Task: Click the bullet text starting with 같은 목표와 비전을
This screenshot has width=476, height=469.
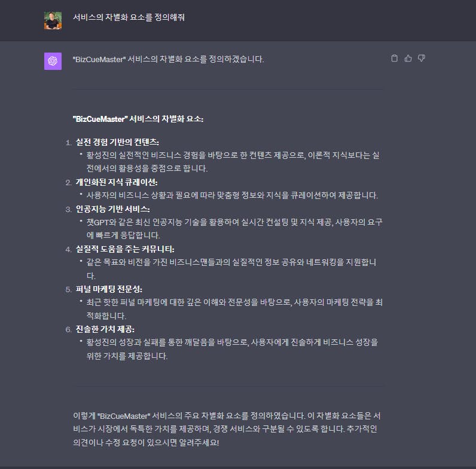Action: pos(231,269)
